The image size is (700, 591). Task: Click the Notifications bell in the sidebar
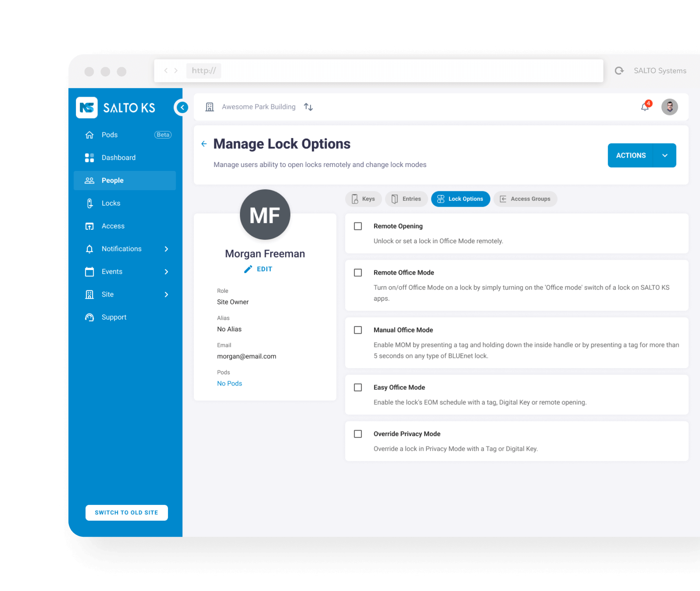90,249
